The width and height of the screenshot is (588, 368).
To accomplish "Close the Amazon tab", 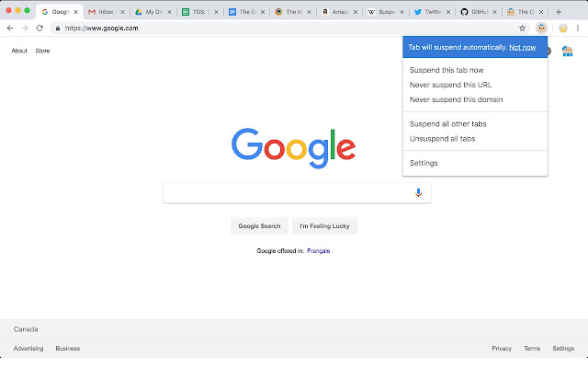I will pos(356,12).
